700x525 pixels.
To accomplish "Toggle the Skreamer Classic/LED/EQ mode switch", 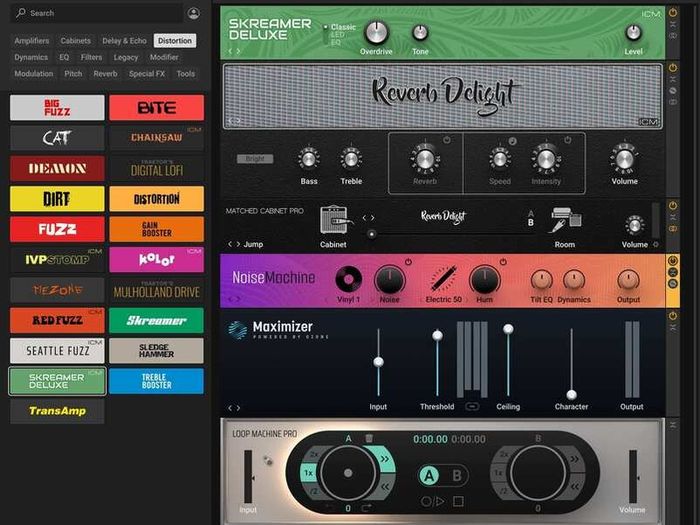I will point(326,35).
